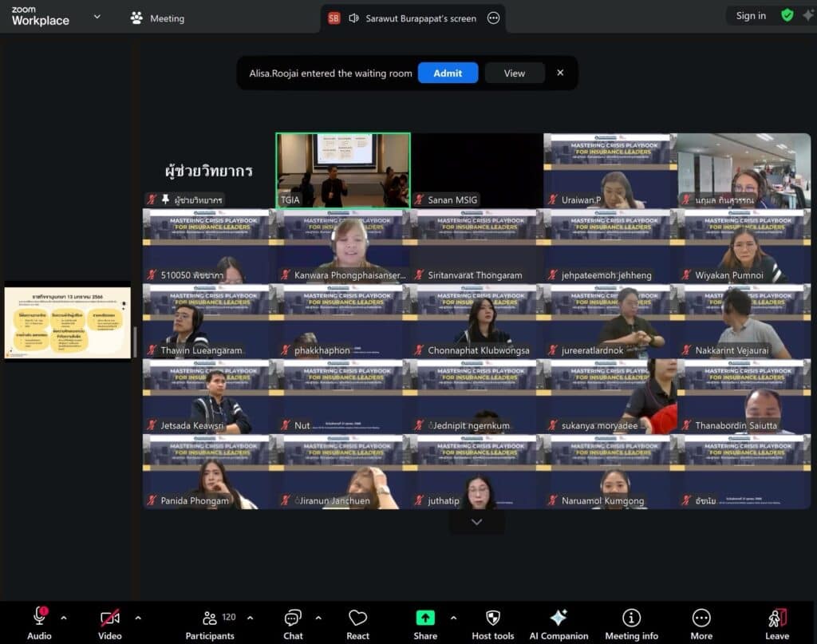This screenshot has height=644, width=817.
Task: Open the Chat panel
Action: 293,618
